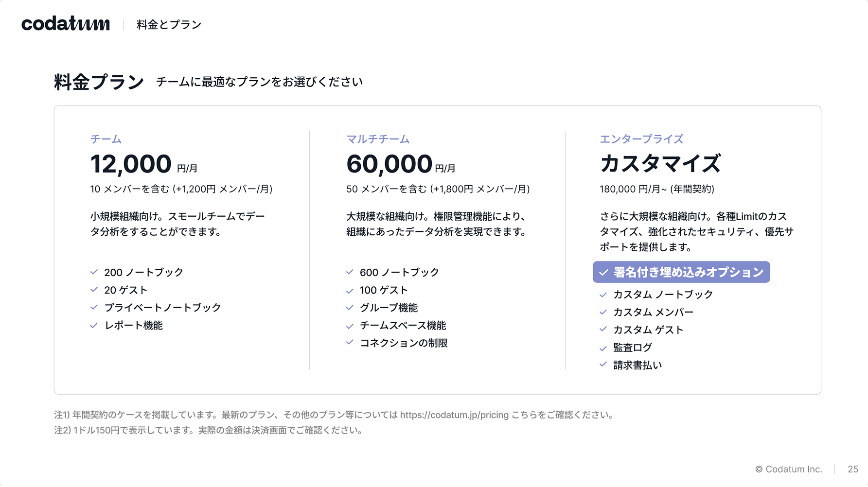Click the checkmark beside 監査ログ
The width and height of the screenshot is (868, 487).
[x=603, y=348]
